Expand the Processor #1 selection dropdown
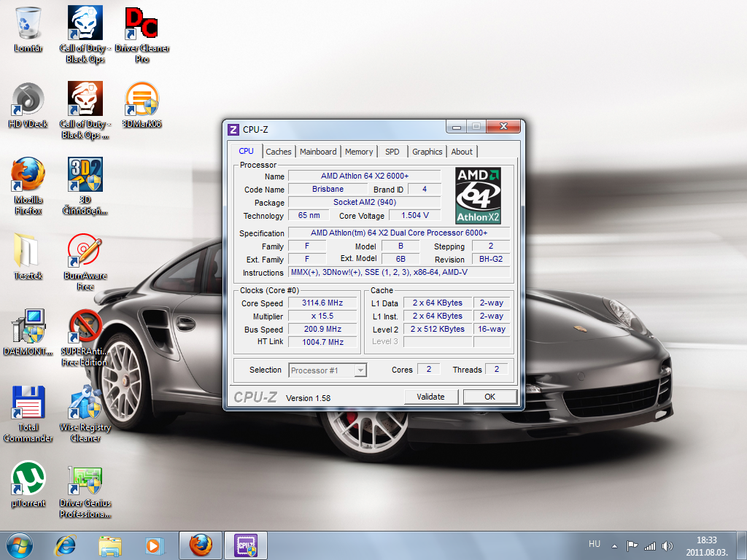The image size is (747, 560). pos(360,370)
